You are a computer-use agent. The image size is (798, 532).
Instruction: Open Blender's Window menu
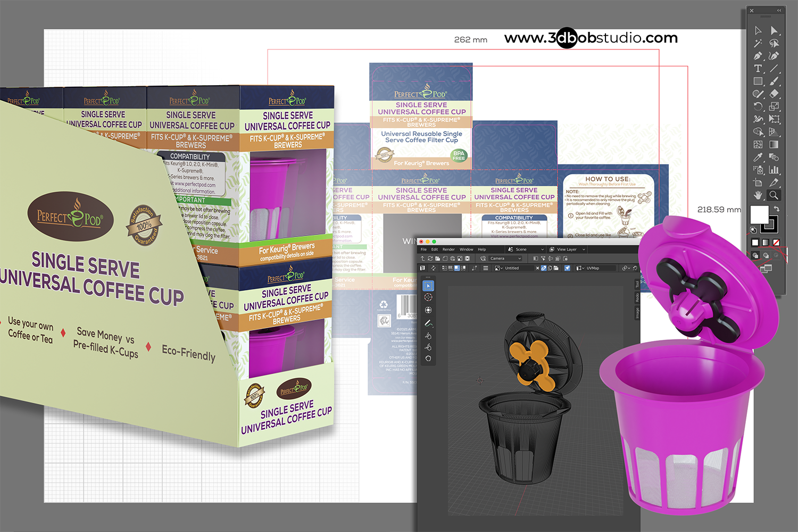[x=467, y=250]
